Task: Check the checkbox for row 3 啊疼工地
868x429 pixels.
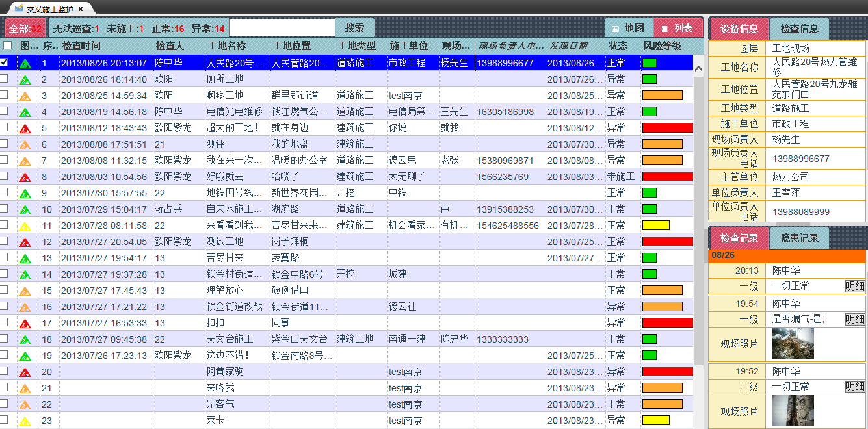Action: (4, 95)
